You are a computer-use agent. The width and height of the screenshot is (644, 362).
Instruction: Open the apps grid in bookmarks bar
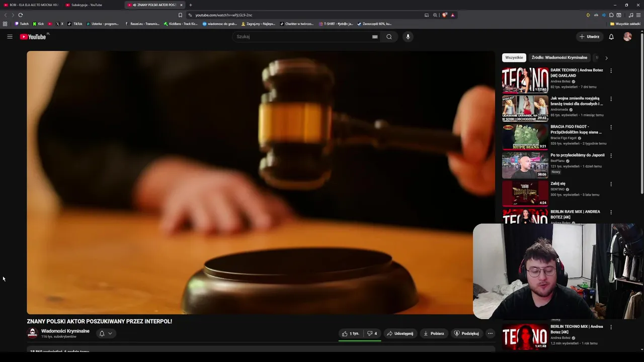5,24
